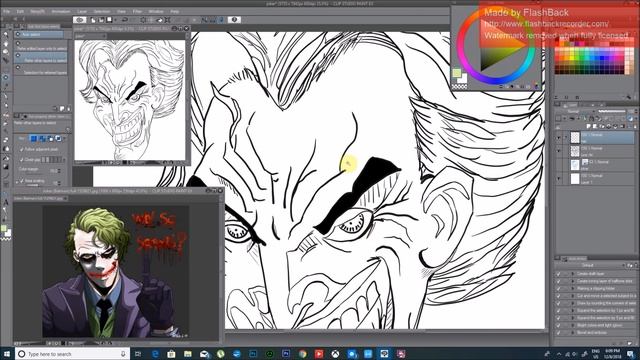Toggle the 'Close gap' checkbox
Screen dimensions: 640x360
(x=22, y=160)
